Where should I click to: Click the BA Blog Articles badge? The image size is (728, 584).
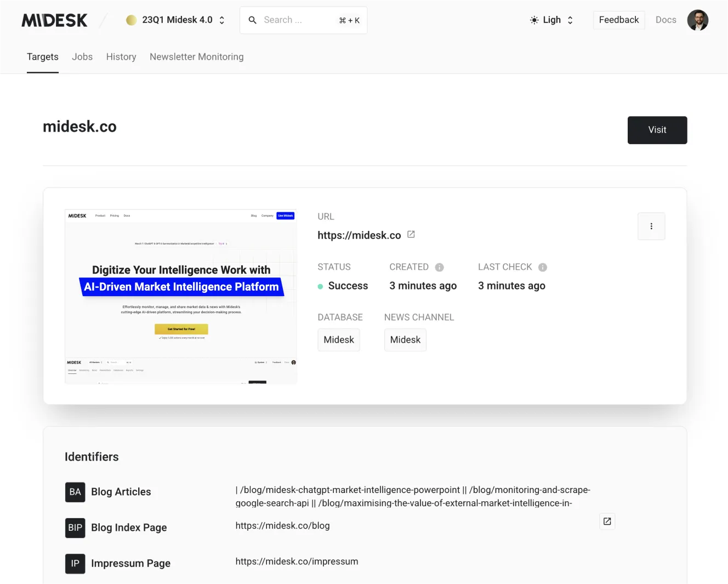[75, 492]
